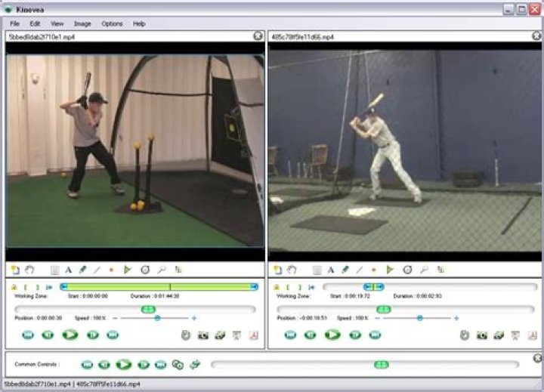The height and width of the screenshot is (392, 544).
Task: Click the right player green position marker
Action: 383,309
